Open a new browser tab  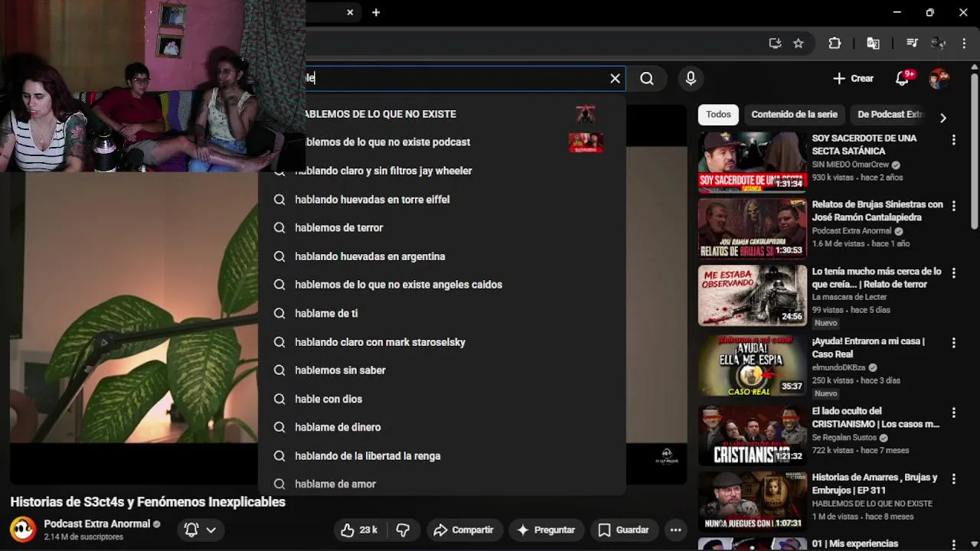376,12
